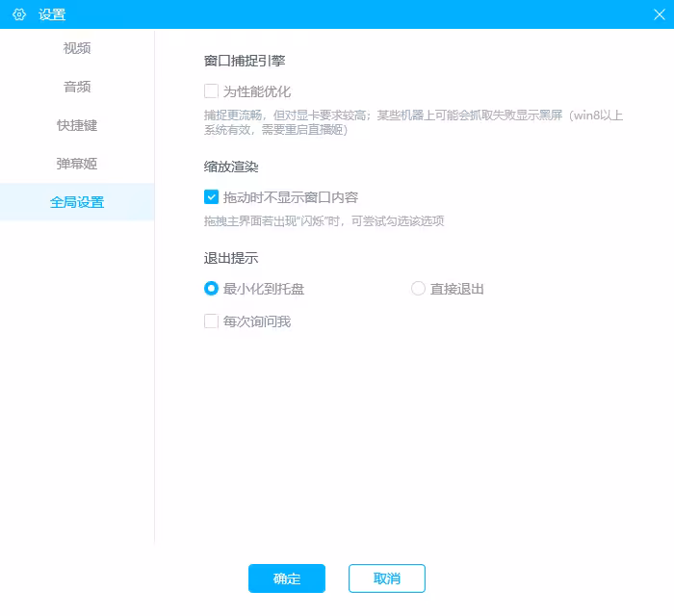Select the 全局设置 tab
Image resolution: width=674 pixels, height=616 pixels.
coord(77,202)
